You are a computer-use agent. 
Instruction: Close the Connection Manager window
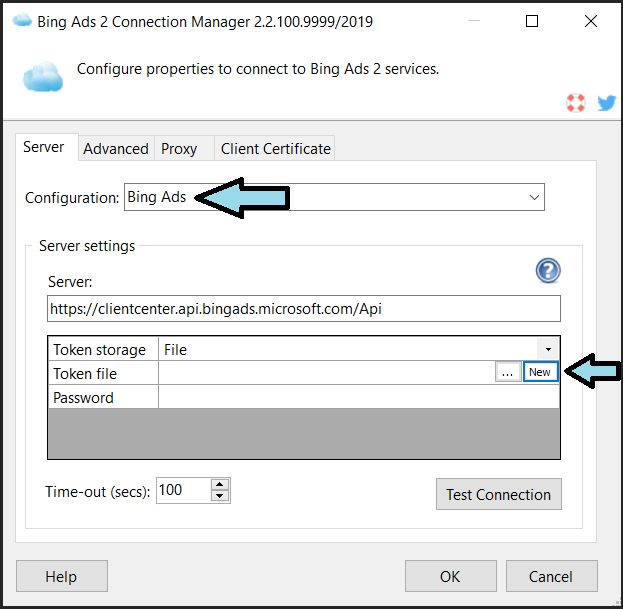pyautogui.click(x=591, y=21)
